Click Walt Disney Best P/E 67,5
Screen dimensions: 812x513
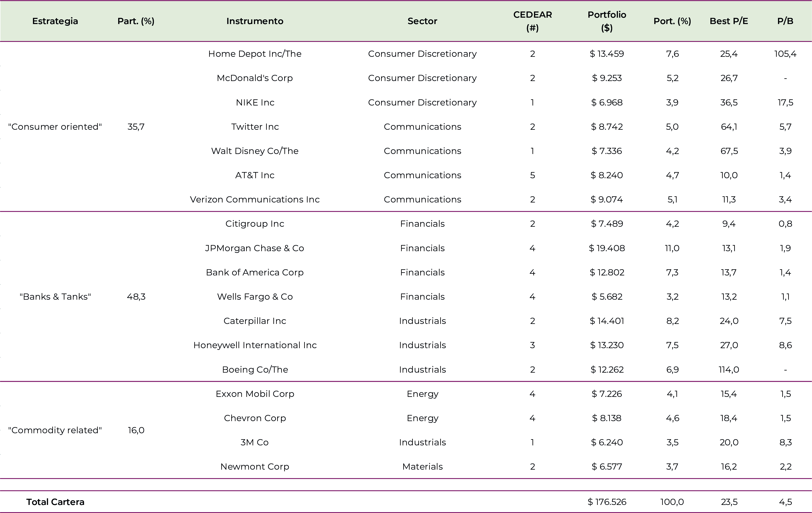coord(729,151)
